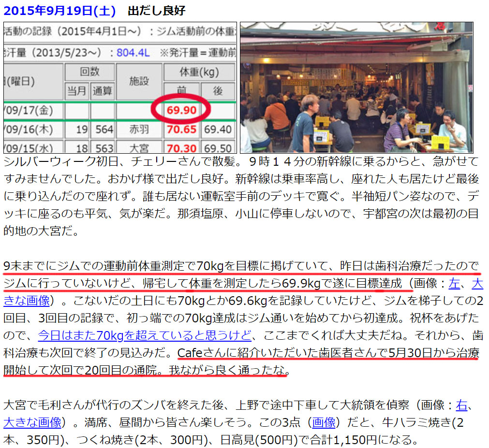The width and height of the screenshot is (489, 448).
Task: Click the 赤羽 facility cell
Action: [139, 130]
